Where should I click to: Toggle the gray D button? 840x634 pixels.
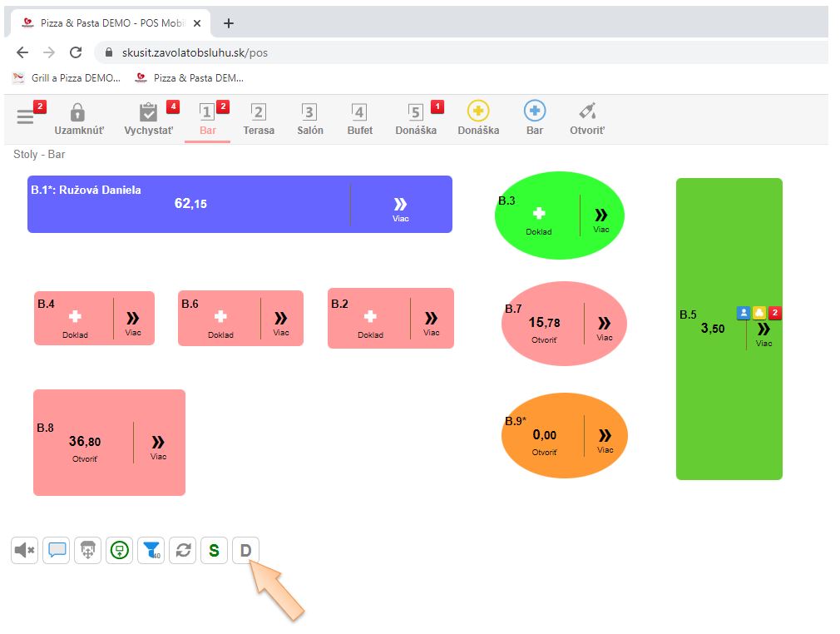(x=245, y=550)
